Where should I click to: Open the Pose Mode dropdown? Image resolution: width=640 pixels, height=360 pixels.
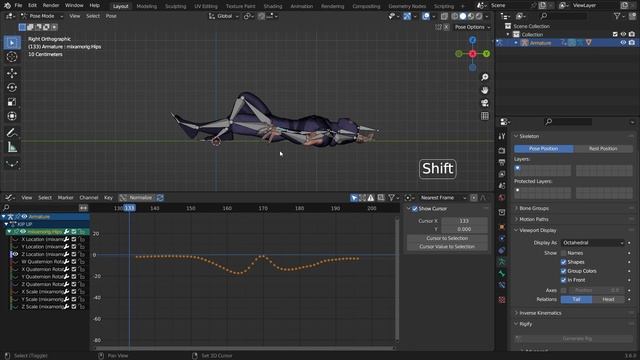42,16
